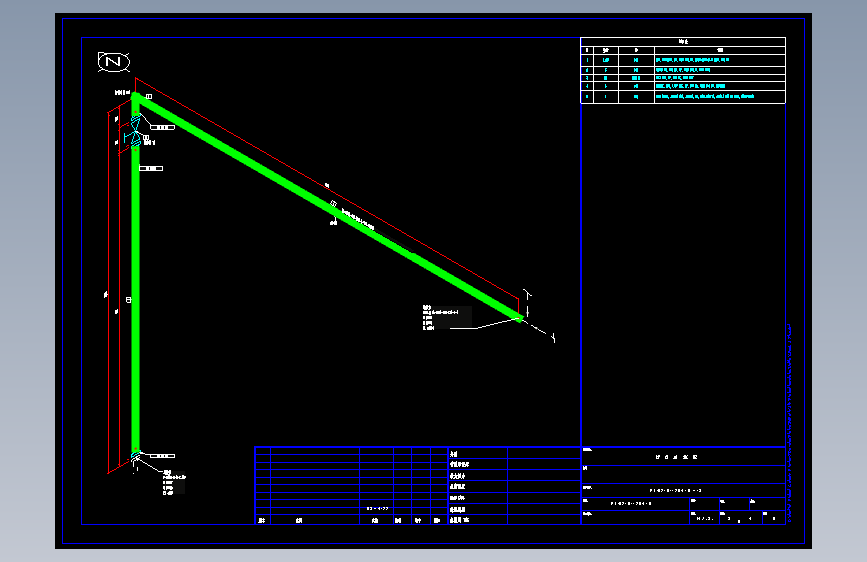Click the rotated blue text along right border

click(790, 423)
